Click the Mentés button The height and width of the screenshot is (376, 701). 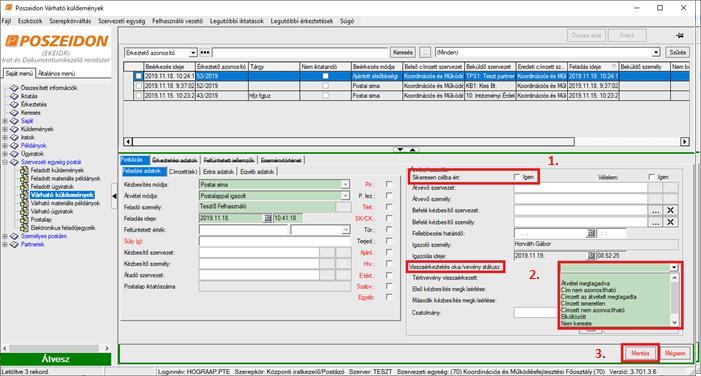(640, 353)
